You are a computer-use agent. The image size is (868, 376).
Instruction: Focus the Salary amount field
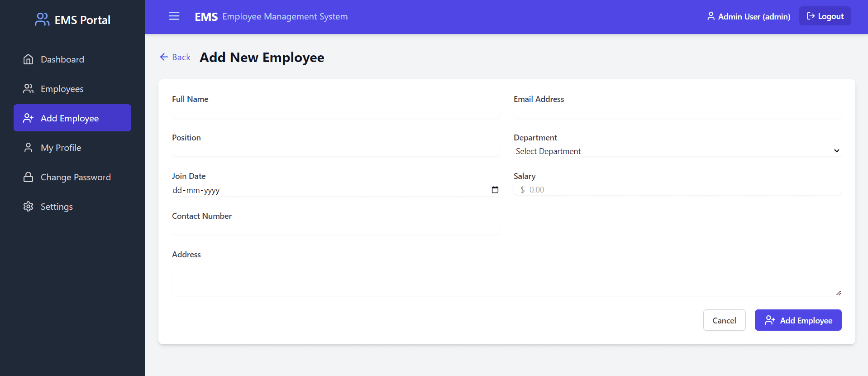click(677, 190)
